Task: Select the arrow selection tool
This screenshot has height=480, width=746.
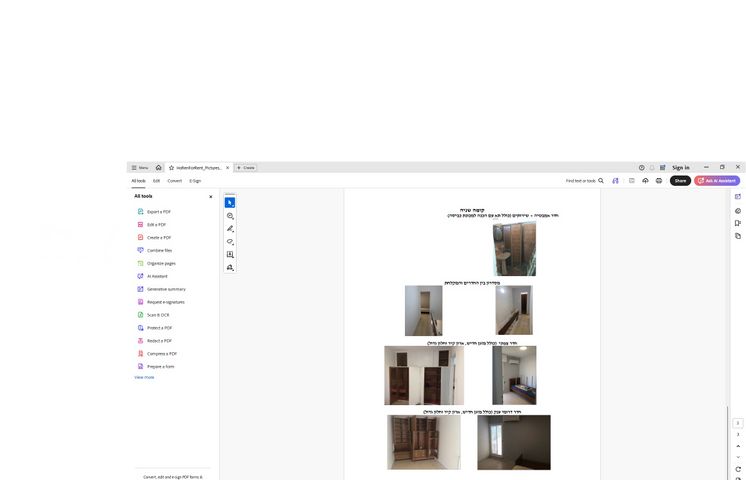Action: (x=230, y=203)
